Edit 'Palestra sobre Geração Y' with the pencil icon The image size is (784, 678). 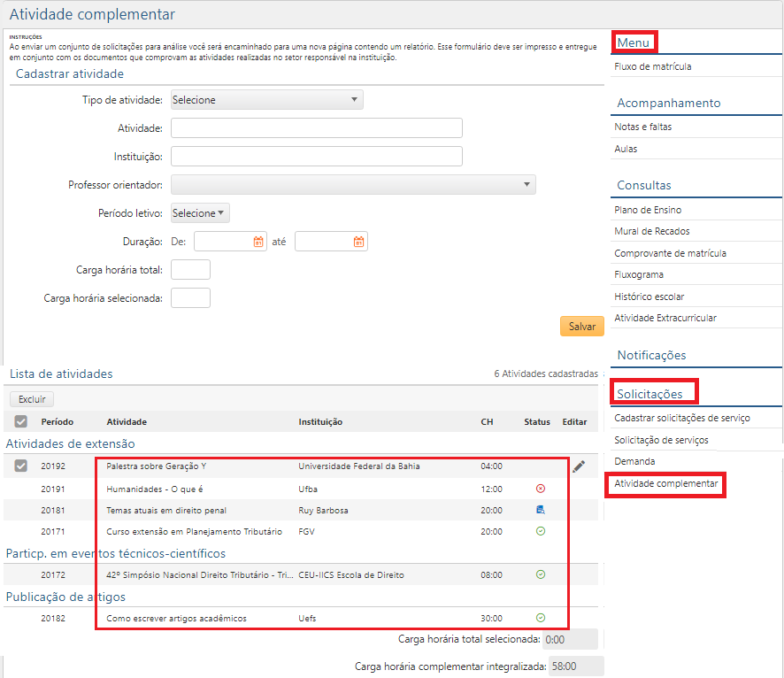click(578, 466)
